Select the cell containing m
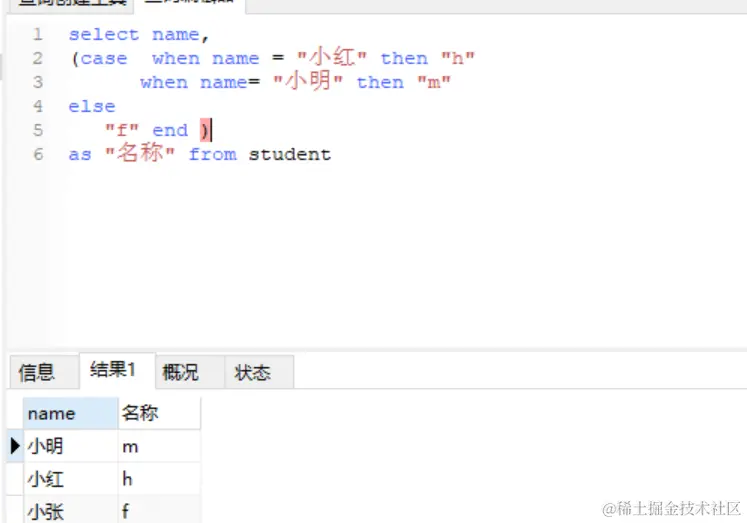This screenshot has width=747, height=523. pos(159,446)
